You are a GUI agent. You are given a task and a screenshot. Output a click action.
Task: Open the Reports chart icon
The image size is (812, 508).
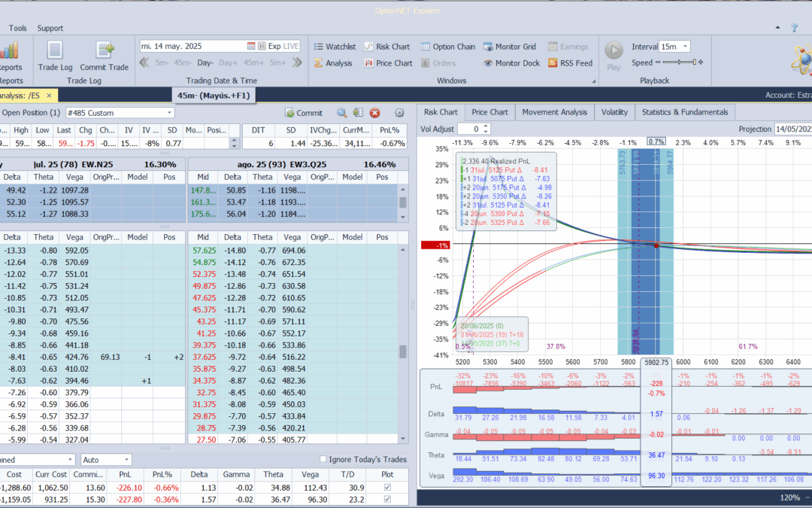9,51
